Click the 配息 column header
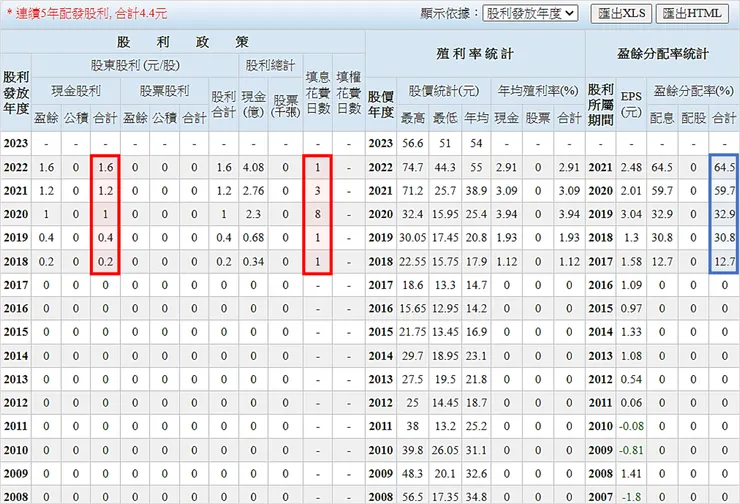This screenshot has width=740, height=504. pyautogui.click(x=662, y=118)
